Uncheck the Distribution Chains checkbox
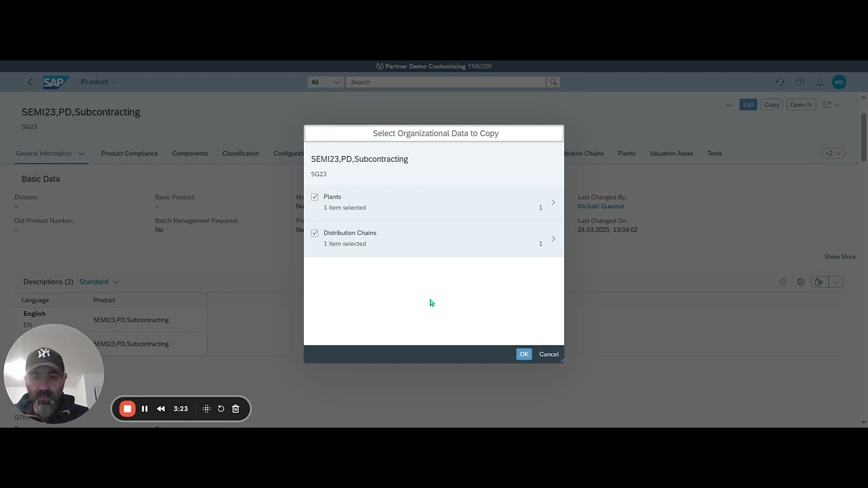This screenshot has height=488, width=868. 315,233
